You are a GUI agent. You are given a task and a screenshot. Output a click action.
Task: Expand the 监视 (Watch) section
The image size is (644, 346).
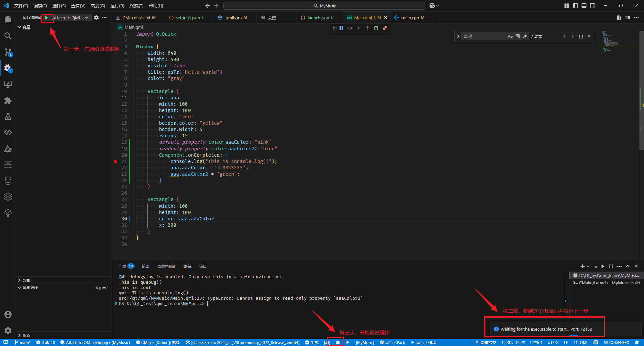pyautogui.click(x=26, y=280)
